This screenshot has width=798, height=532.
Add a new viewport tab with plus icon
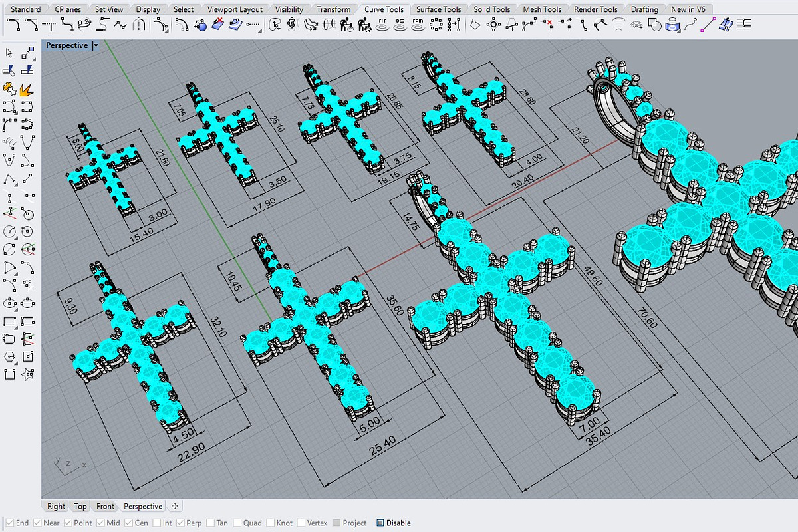click(175, 506)
